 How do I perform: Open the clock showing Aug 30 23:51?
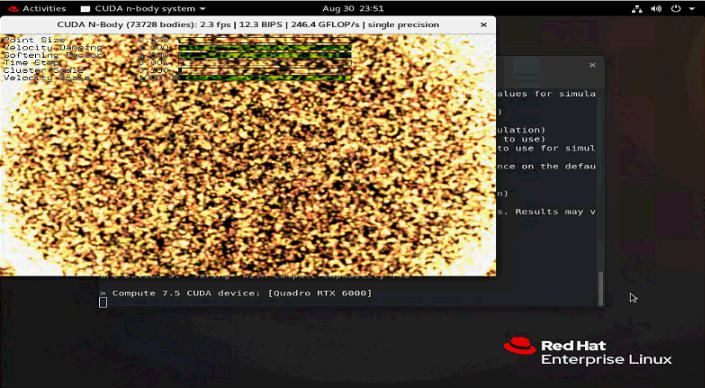point(352,9)
